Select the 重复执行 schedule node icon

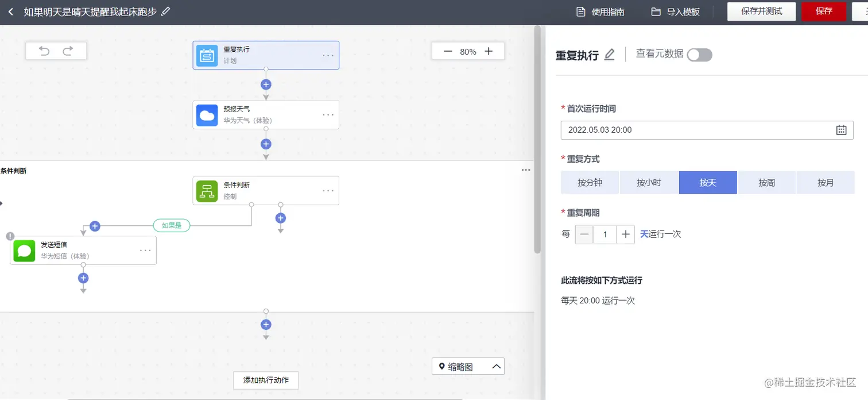207,55
